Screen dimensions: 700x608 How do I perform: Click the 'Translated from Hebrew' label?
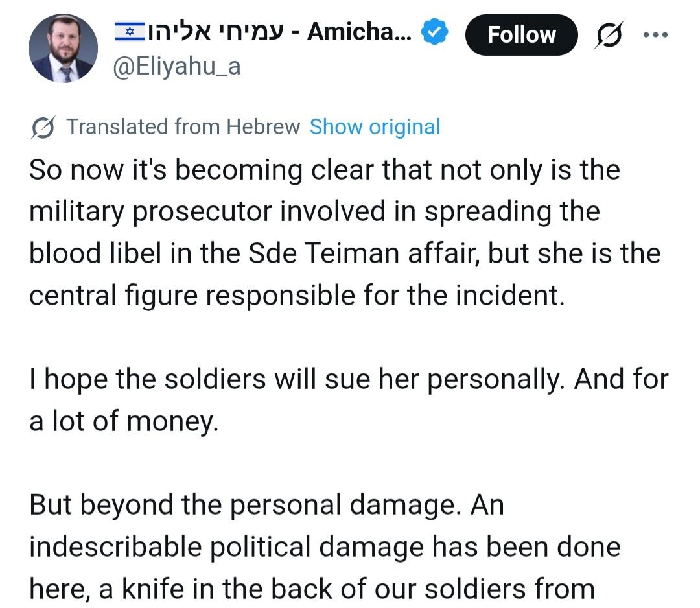click(183, 127)
